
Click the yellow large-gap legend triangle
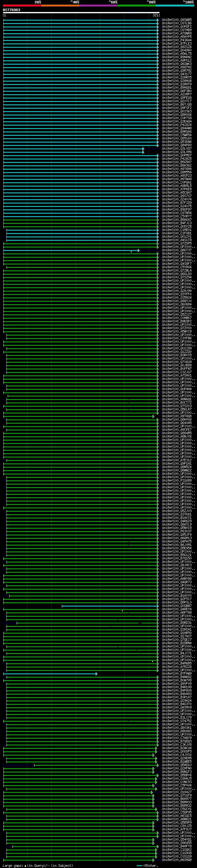(25, 866)
